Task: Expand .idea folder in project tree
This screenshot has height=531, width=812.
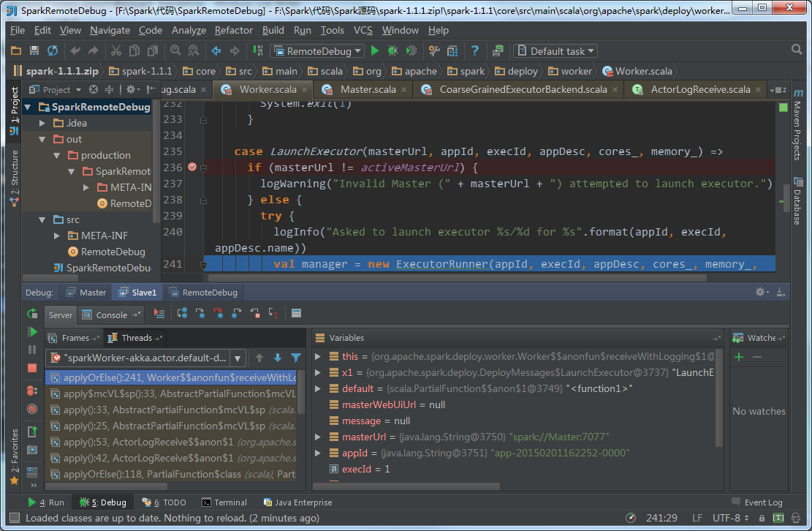Action: coord(42,124)
